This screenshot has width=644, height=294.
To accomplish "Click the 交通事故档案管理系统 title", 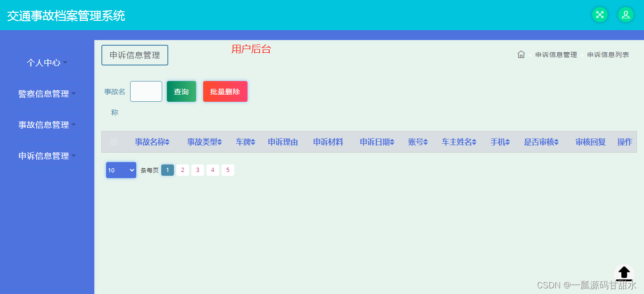I will click(66, 16).
